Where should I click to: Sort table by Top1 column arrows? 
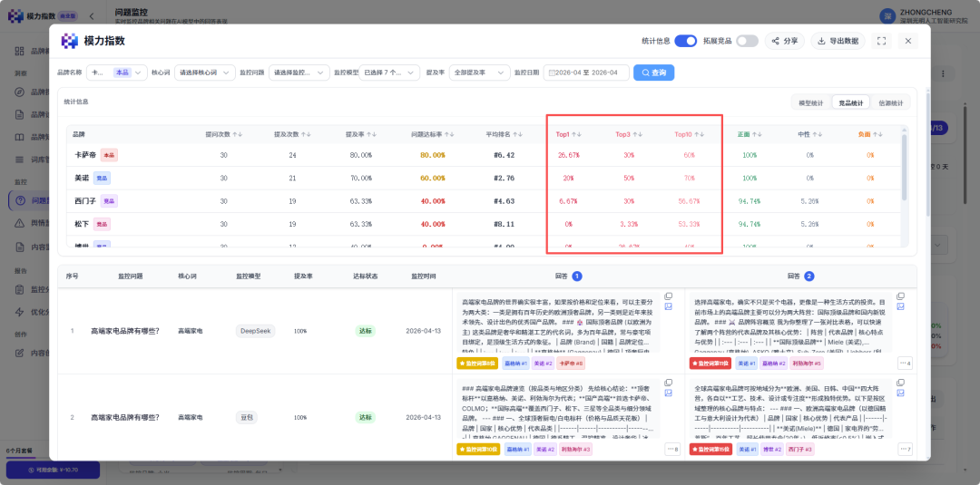coord(577,134)
